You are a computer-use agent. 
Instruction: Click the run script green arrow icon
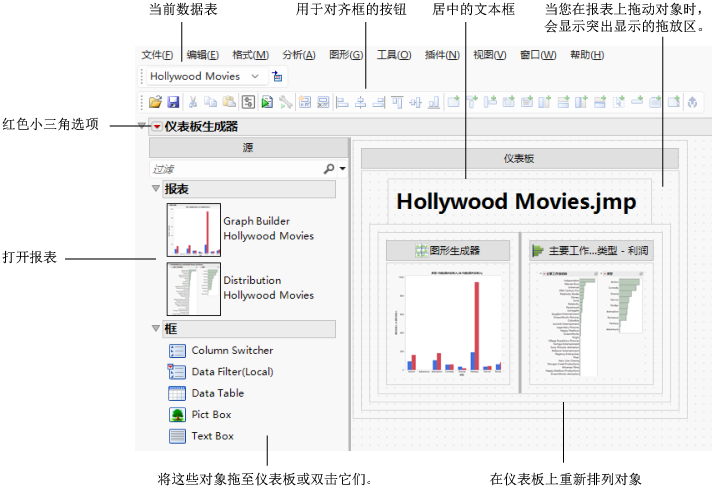tap(267, 102)
